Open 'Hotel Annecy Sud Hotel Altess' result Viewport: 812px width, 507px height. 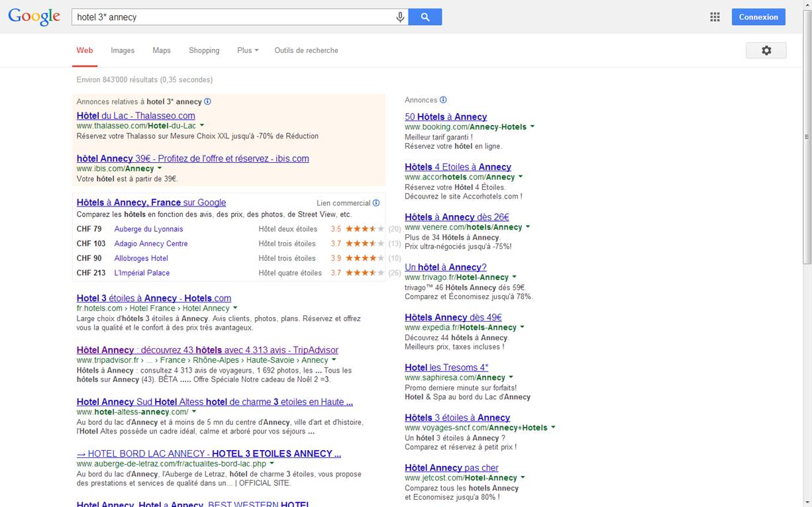coord(215,402)
